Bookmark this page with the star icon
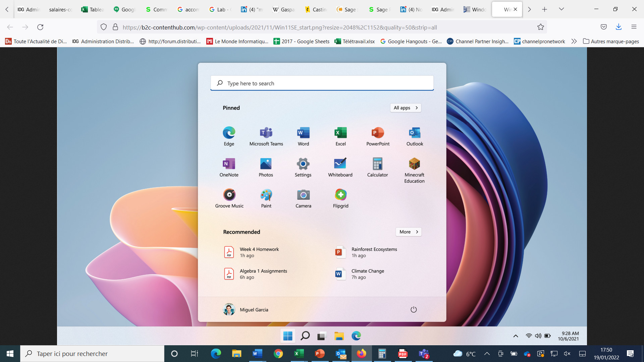Image resolution: width=644 pixels, height=362 pixels. pos(540,27)
